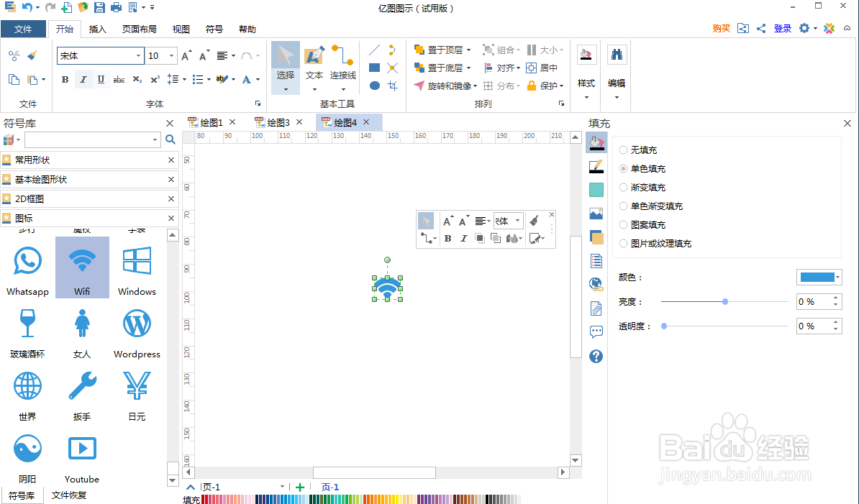The height and width of the screenshot is (504, 859).
Task: Switch to the 绘图1 document tab
Action: pos(212,122)
